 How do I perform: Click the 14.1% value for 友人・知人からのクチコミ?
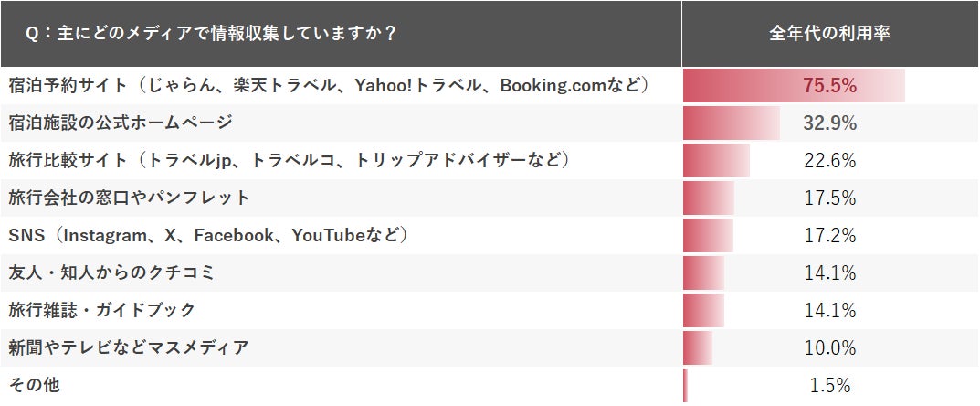click(829, 273)
